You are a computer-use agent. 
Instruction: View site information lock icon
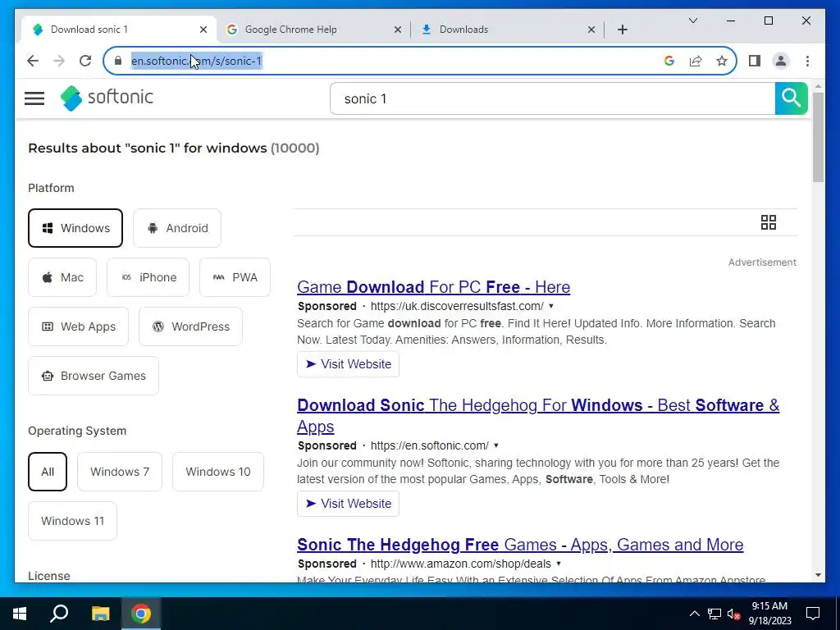[x=118, y=61]
